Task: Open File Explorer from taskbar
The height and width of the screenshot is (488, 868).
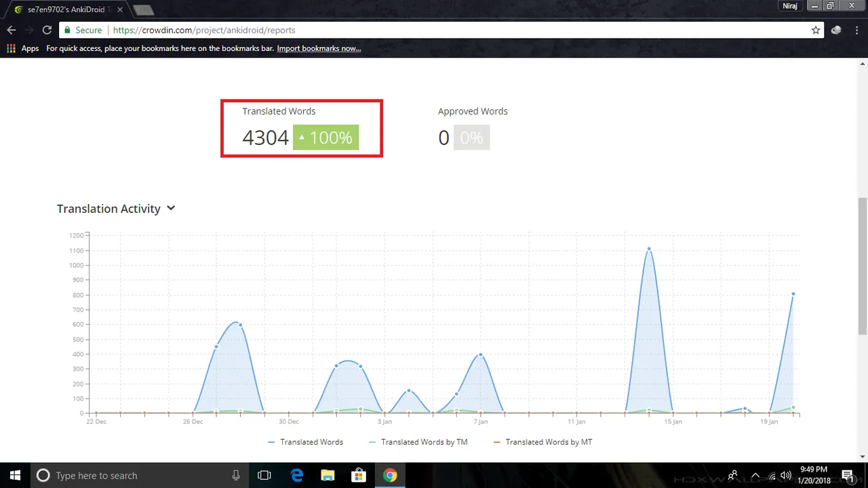Action: tap(328, 475)
